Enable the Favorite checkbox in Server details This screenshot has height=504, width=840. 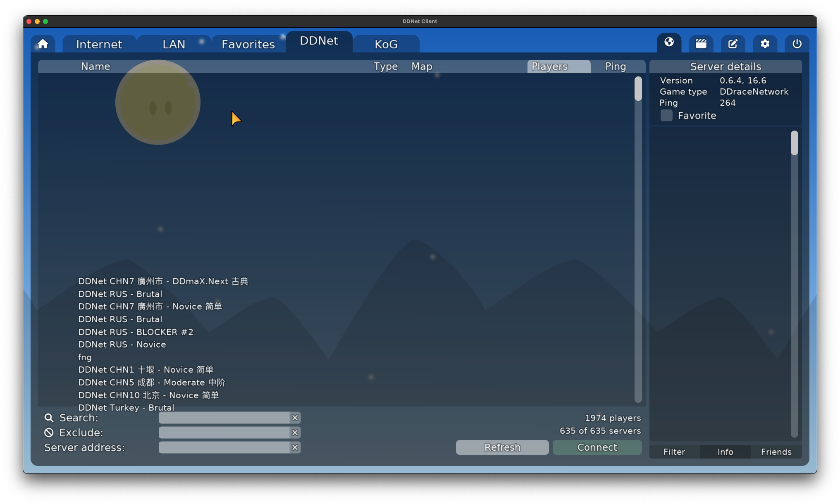(666, 116)
